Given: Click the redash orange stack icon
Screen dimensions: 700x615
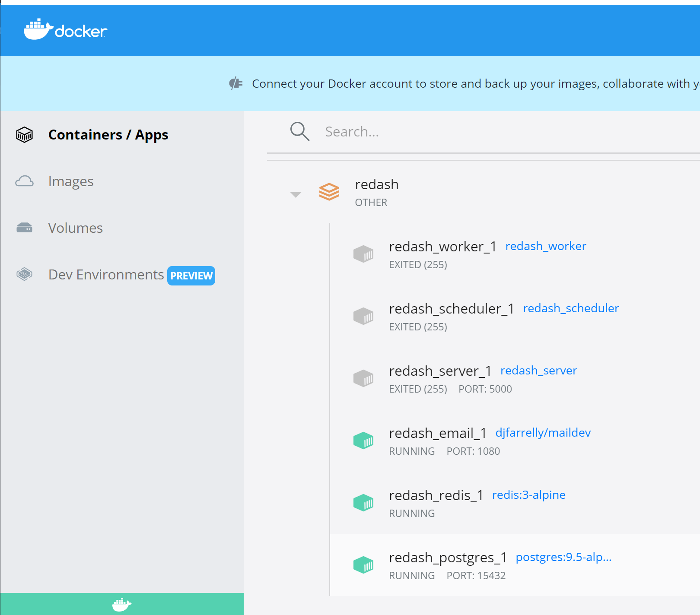Looking at the screenshot, I should 329,192.
